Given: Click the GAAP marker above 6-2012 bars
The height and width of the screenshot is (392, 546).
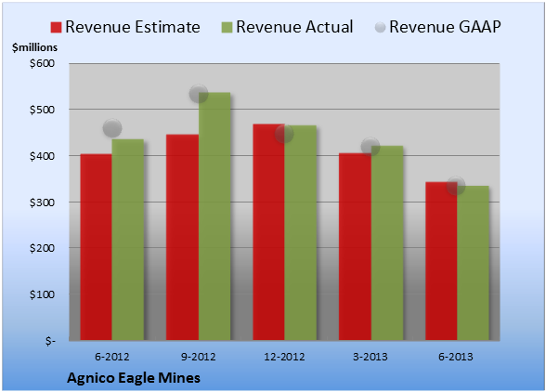Looking at the screenshot, I should [112, 128].
